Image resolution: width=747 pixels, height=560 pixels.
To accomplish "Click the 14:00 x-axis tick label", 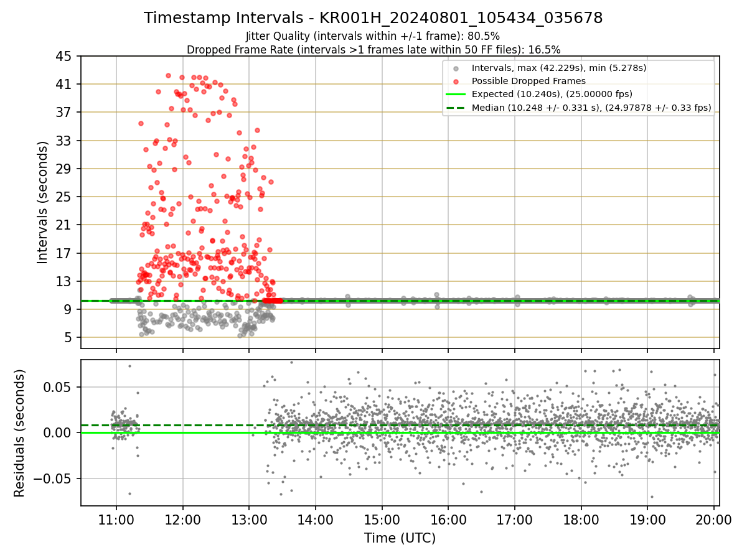I will [316, 520].
